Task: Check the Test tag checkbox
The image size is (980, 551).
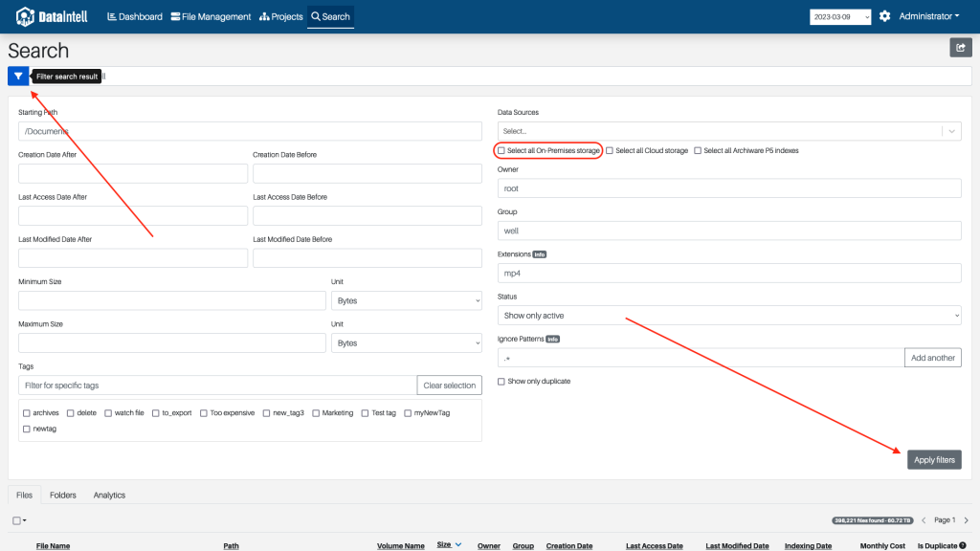Action: coord(365,413)
